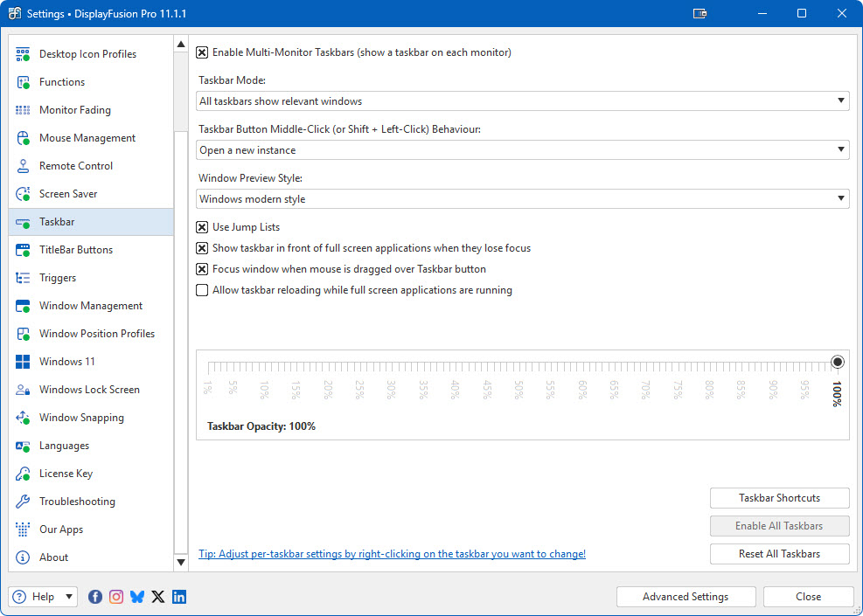Toggle Use Jump Lists
Viewport: 863px width, 616px height.
tap(202, 226)
